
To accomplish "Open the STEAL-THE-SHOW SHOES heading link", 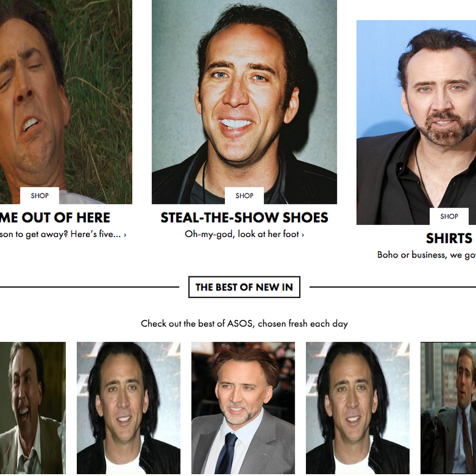I will click(244, 217).
